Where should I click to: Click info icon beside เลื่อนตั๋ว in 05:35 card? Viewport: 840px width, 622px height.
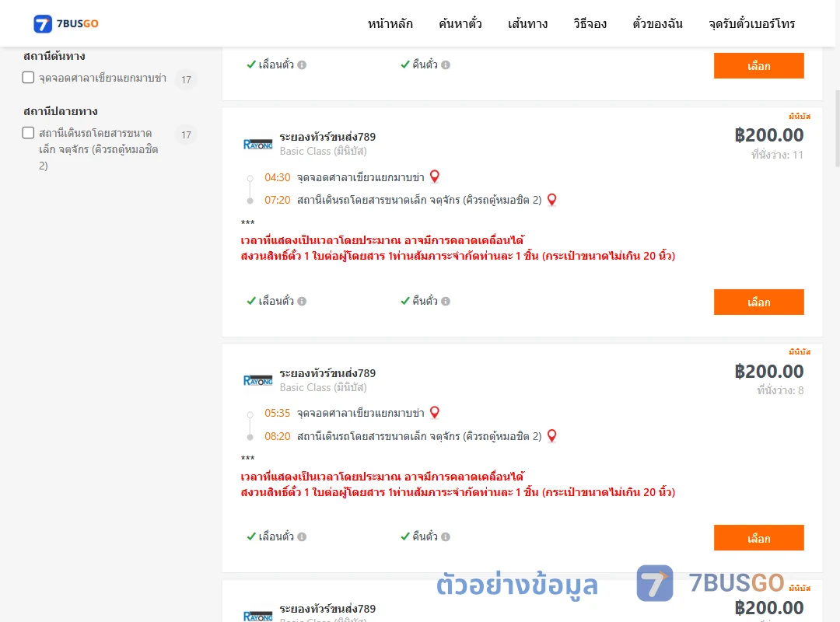(302, 536)
